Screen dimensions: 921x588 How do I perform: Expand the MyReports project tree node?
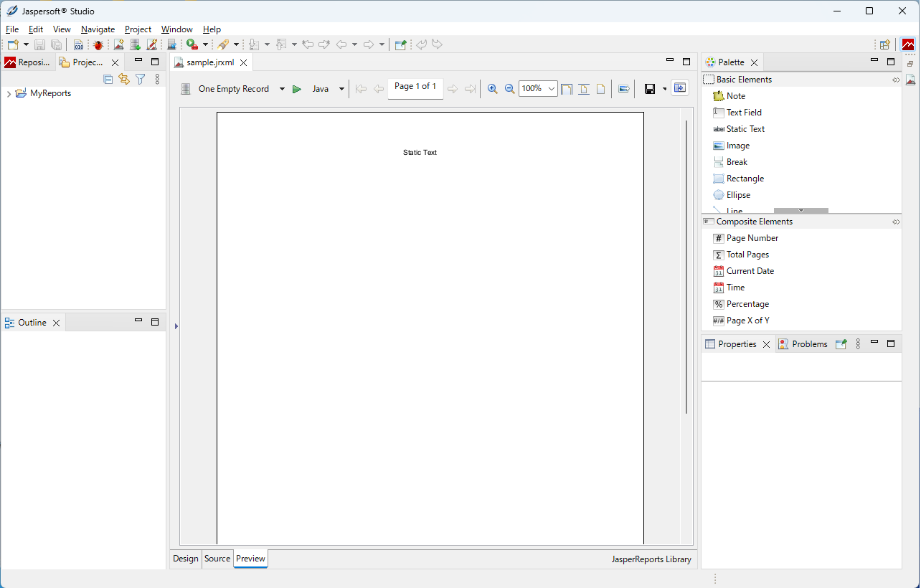pyautogui.click(x=9, y=94)
